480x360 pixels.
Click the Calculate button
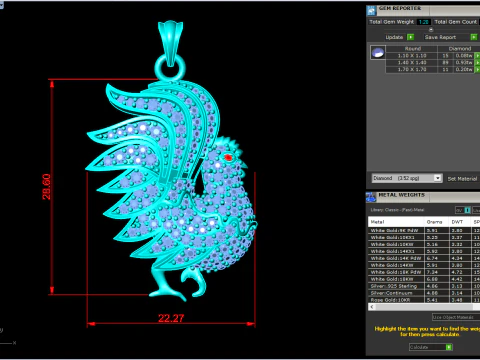click(430, 347)
